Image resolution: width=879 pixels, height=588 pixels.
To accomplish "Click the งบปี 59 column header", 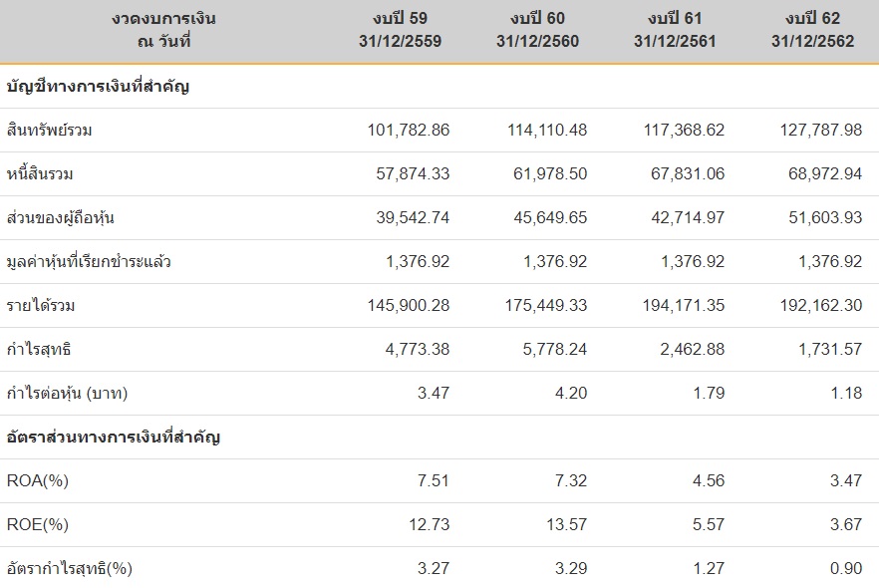I will coord(400,30).
